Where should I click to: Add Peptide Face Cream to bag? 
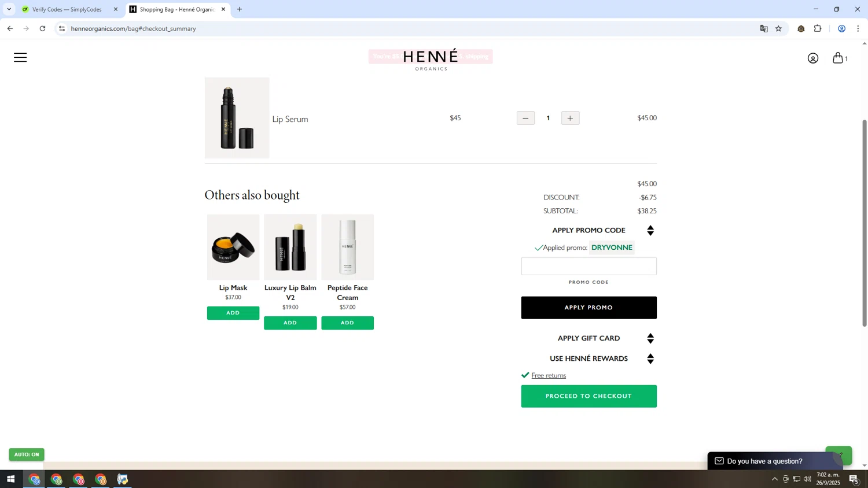pos(347,323)
